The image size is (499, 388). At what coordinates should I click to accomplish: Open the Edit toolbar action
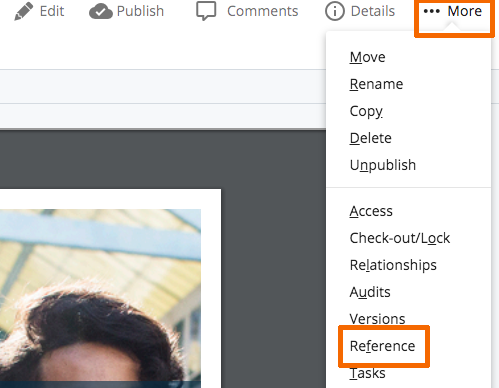click(52, 11)
